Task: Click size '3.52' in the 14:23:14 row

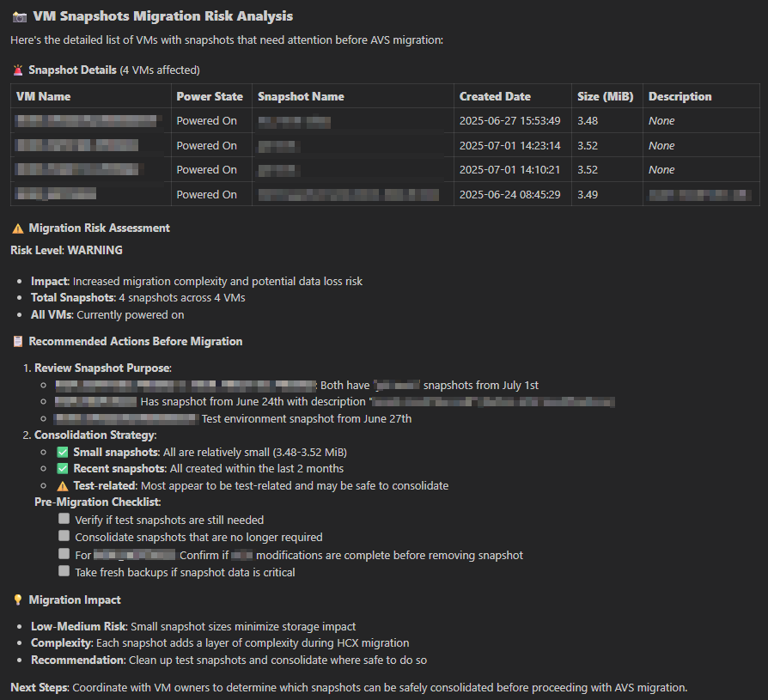Action: [588, 146]
